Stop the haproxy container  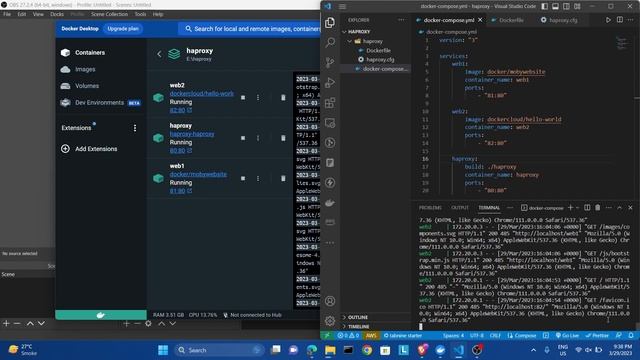[243, 138]
